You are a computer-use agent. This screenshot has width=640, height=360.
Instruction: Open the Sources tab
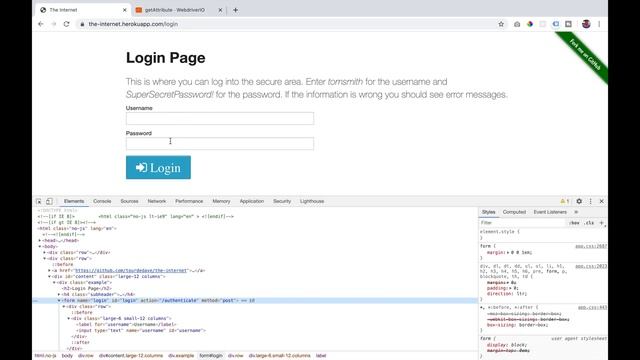(129, 201)
